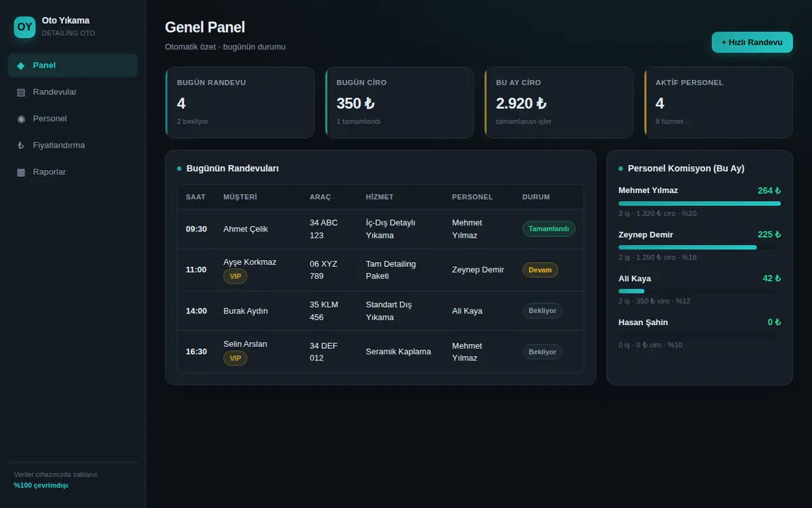Screen dimensions: 812x508
Task: Open the Fiyatlandırma lira icon
Action: pos(20,146)
